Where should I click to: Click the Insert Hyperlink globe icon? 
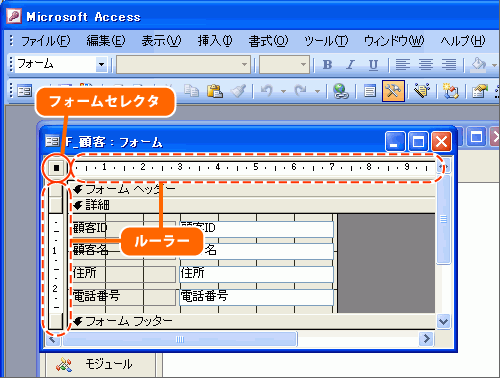341,91
